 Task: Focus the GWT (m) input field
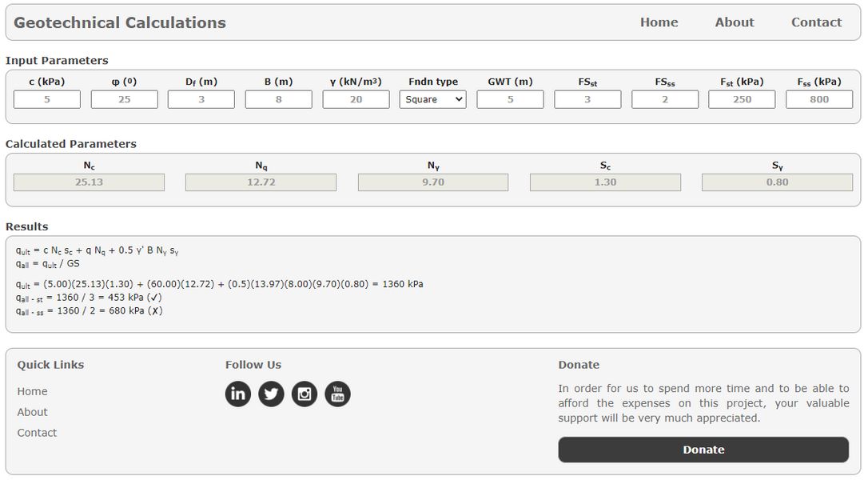tap(510, 99)
